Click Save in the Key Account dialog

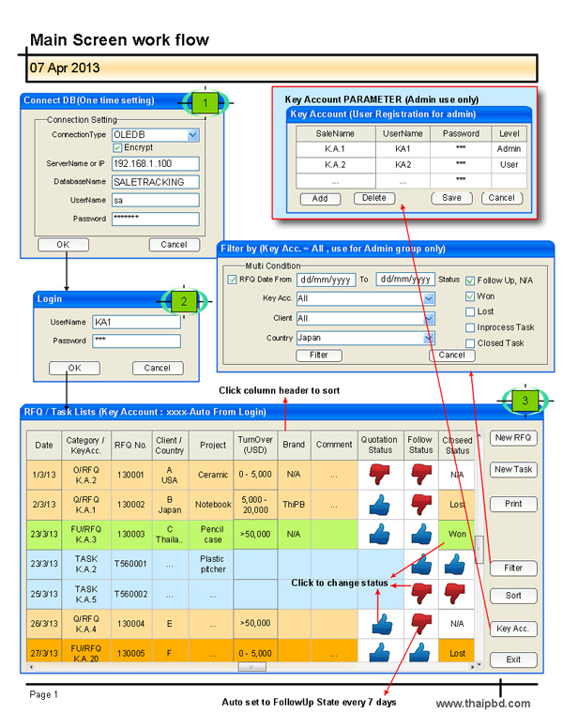coord(451,198)
